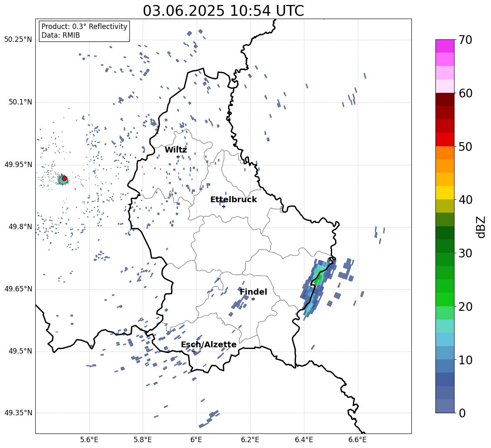Click the Findel station label
Screen dimensions: 491x448
click(253, 292)
